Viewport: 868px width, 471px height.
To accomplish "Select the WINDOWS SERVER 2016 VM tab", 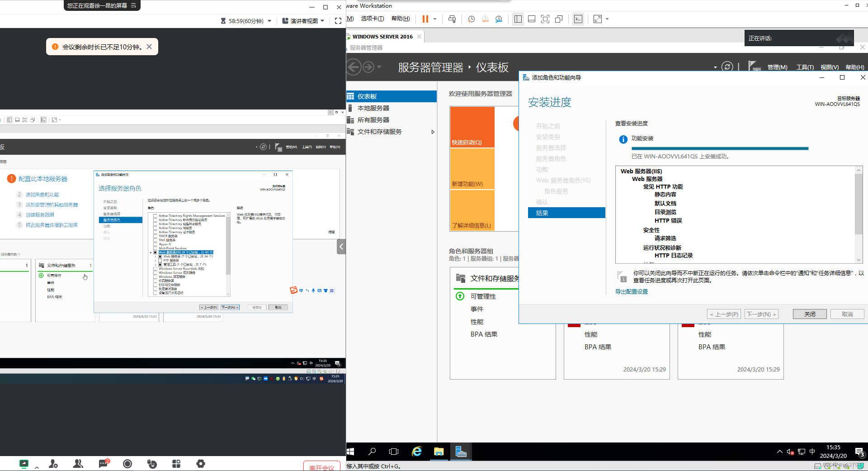I will (382, 37).
